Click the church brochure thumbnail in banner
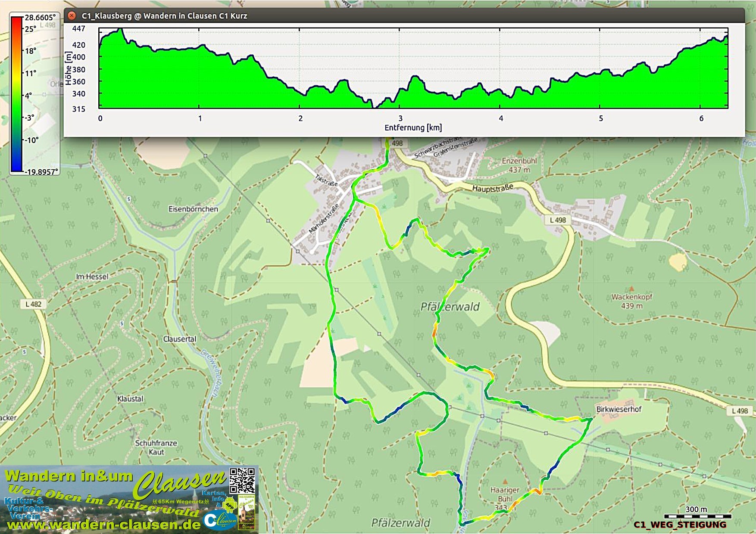 [x=247, y=512]
